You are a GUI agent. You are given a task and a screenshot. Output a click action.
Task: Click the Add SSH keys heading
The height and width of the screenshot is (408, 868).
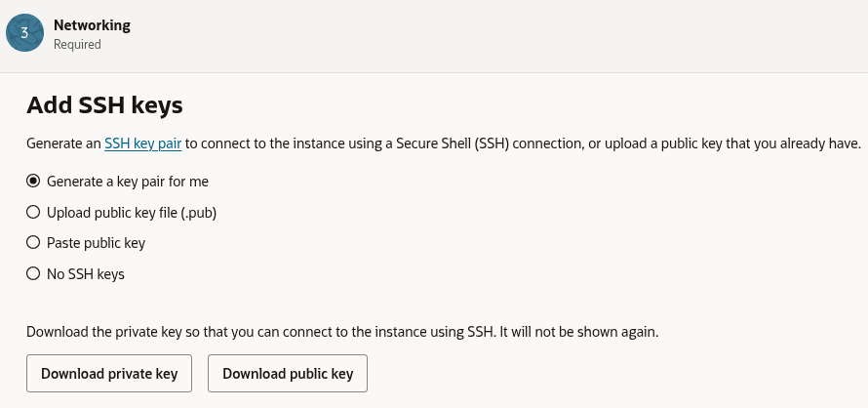(x=104, y=104)
